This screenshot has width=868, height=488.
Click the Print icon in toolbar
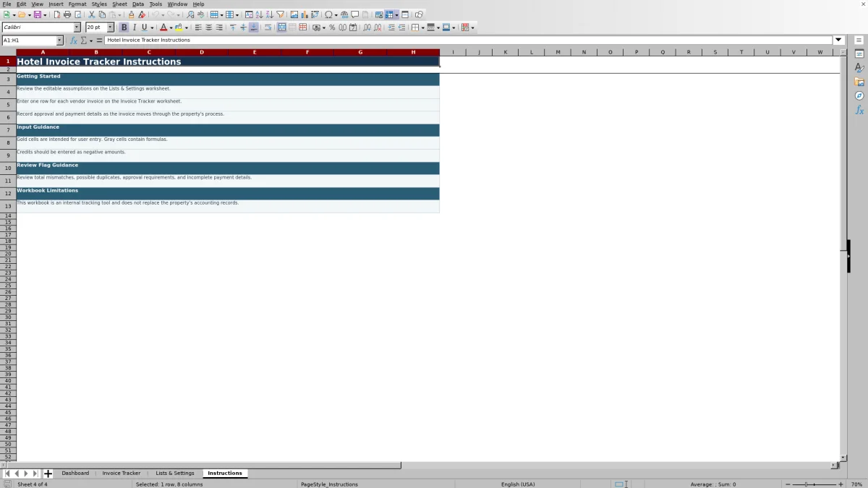[67, 14]
